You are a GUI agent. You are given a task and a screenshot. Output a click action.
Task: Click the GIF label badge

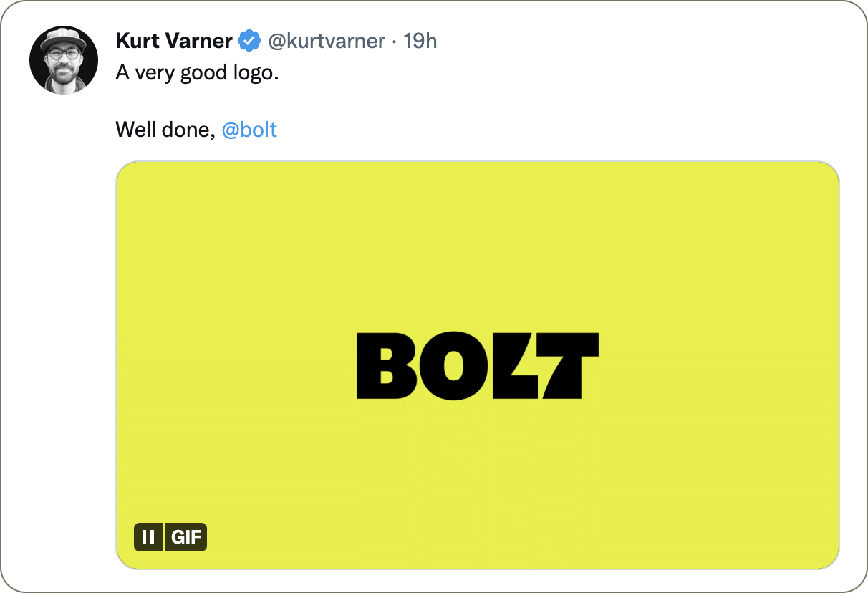186,537
